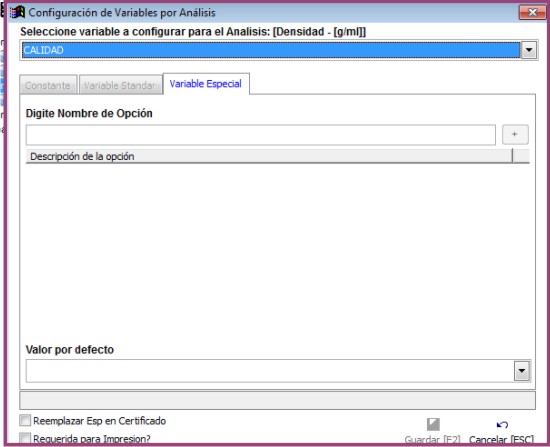This screenshot has height=447, width=550.
Task: Toggle Requerida para Impresion checkbox
Action: click(x=25, y=438)
